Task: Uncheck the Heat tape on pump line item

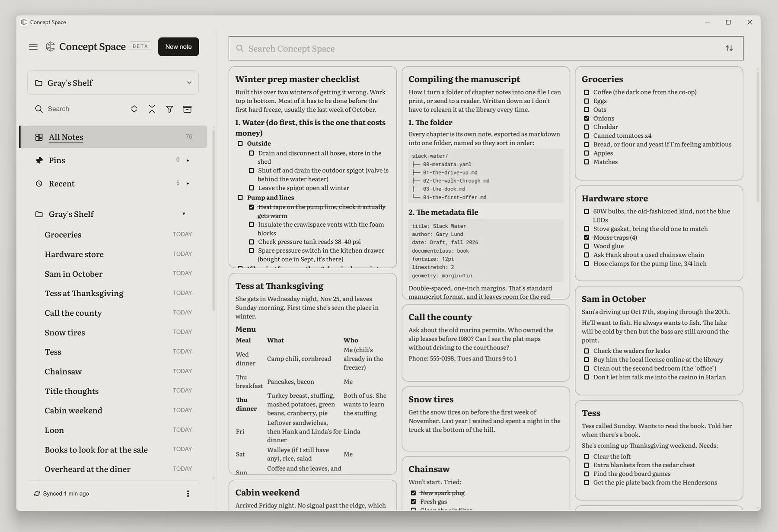Action: pos(251,207)
